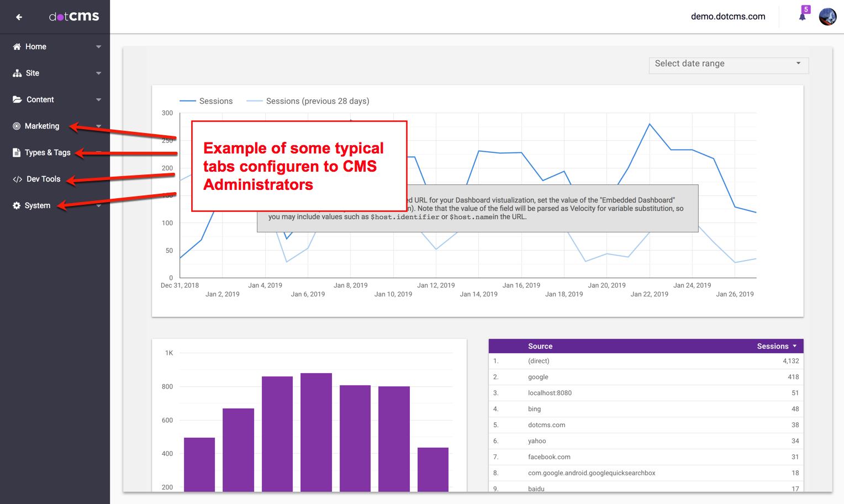The height and width of the screenshot is (504, 844).
Task: Toggle the Sessions legend line swatch
Action: point(188,101)
